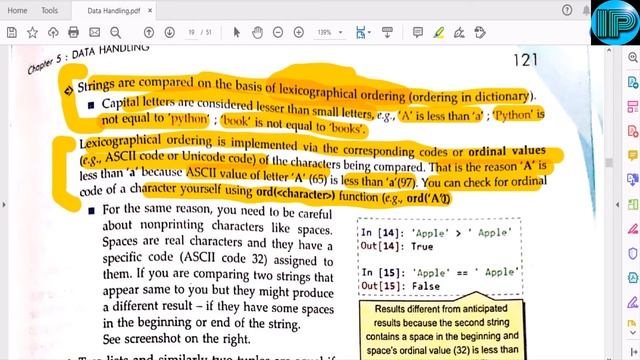Go to previous page with up arrow

pyautogui.click(x=149, y=32)
